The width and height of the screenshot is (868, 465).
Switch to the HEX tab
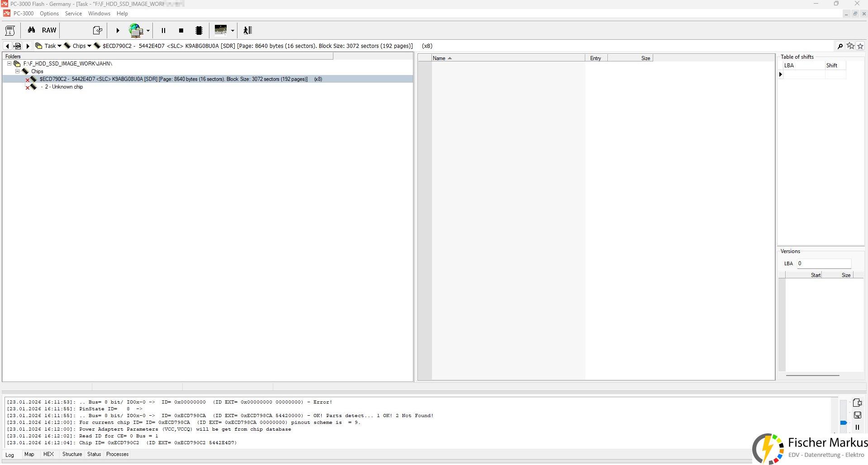(x=48, y=454)
